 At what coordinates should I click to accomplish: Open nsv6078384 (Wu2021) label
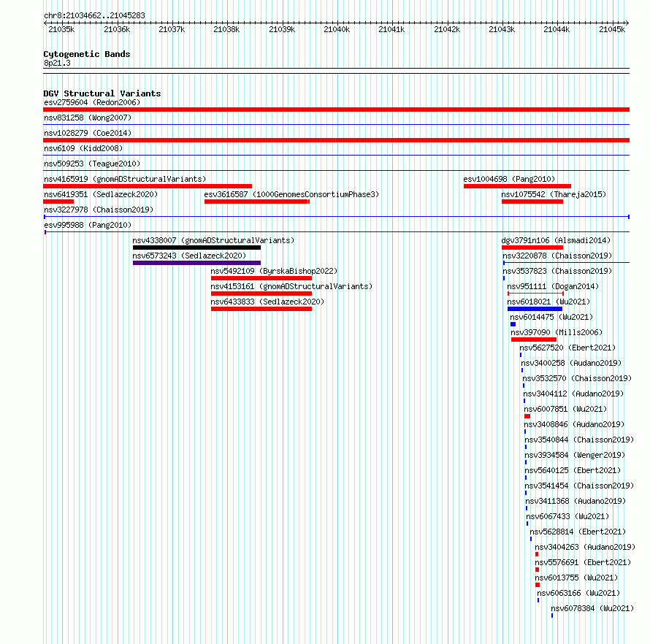pyautogui.click(x=592, y=608)
